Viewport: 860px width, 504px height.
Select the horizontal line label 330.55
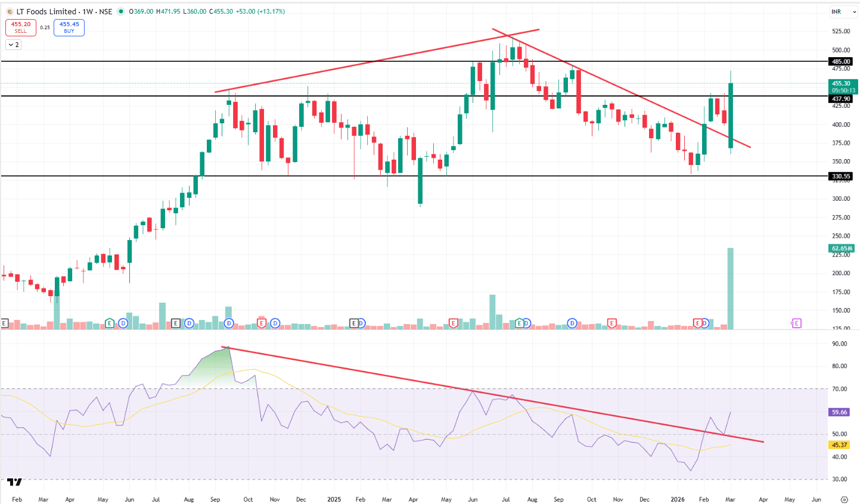(x=841, y=176)
